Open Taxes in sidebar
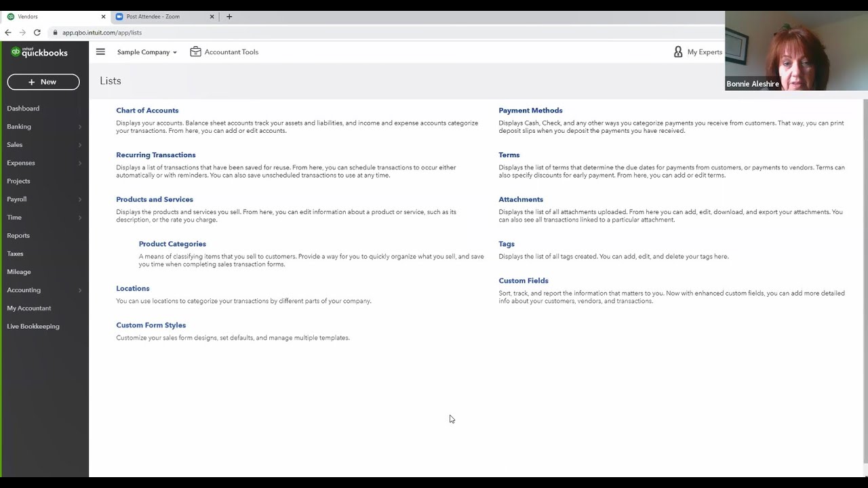This screenshot has height=488, width=868. [x=15, y=253]
